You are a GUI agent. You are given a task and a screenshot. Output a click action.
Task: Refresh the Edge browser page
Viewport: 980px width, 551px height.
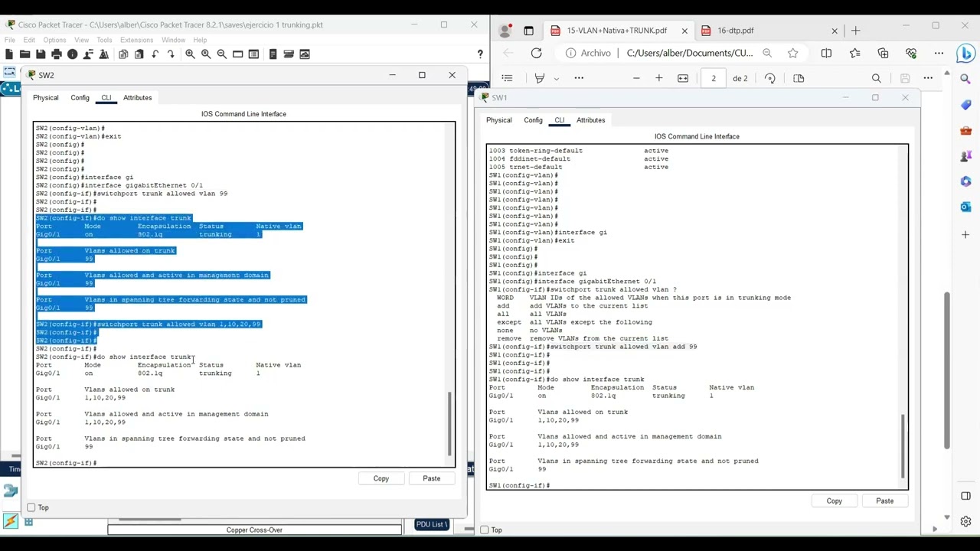536,53
